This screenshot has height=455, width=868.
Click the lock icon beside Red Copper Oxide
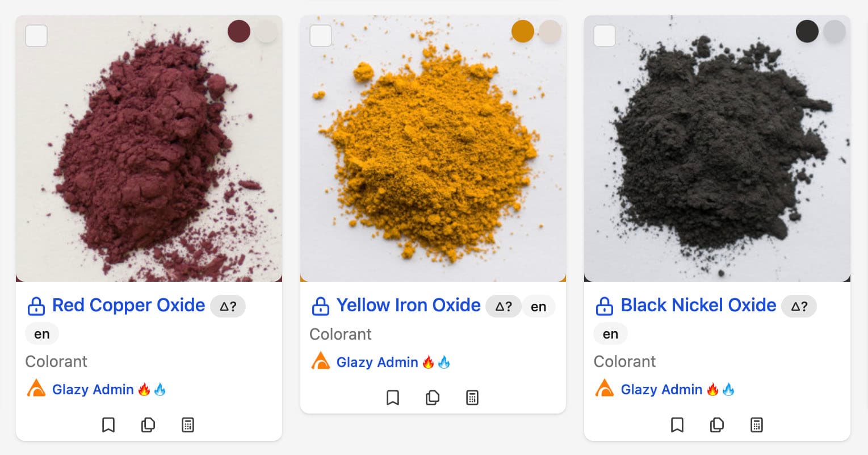click(x=36, y=306)
